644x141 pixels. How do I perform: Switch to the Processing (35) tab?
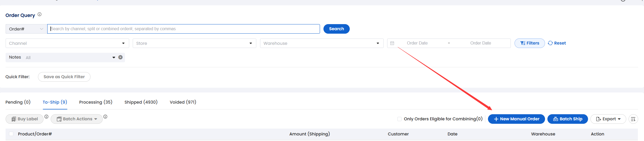96,102
